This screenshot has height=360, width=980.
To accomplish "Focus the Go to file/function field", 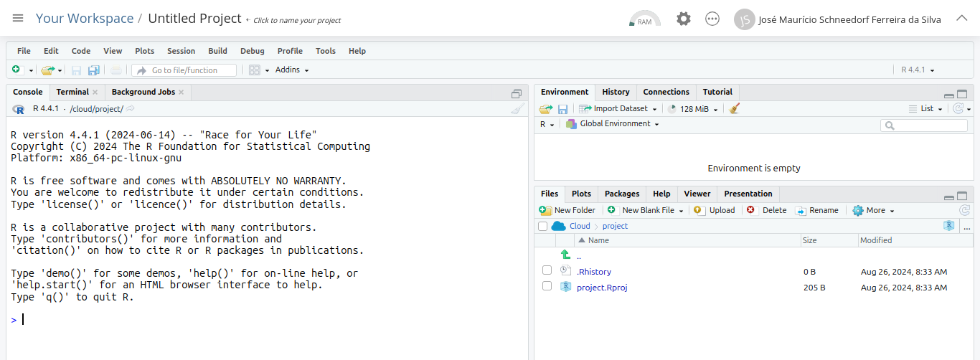I will (x=184, y=70).
